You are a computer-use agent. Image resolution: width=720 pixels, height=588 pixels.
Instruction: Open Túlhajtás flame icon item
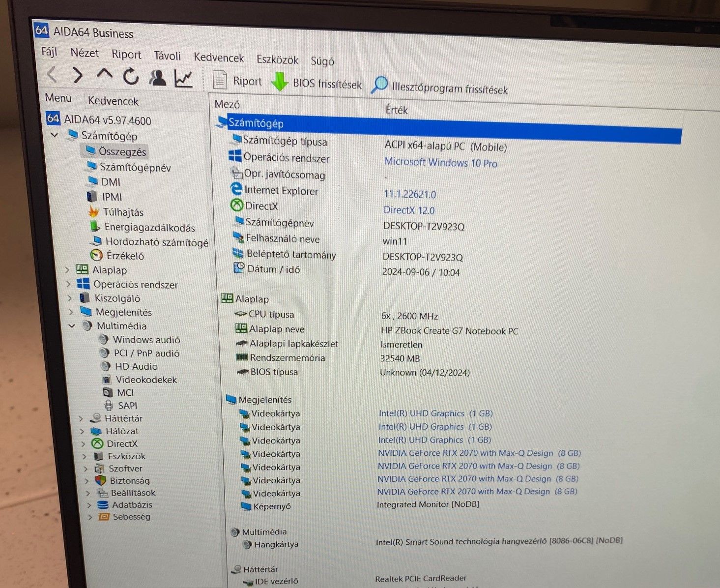point(116,212)
